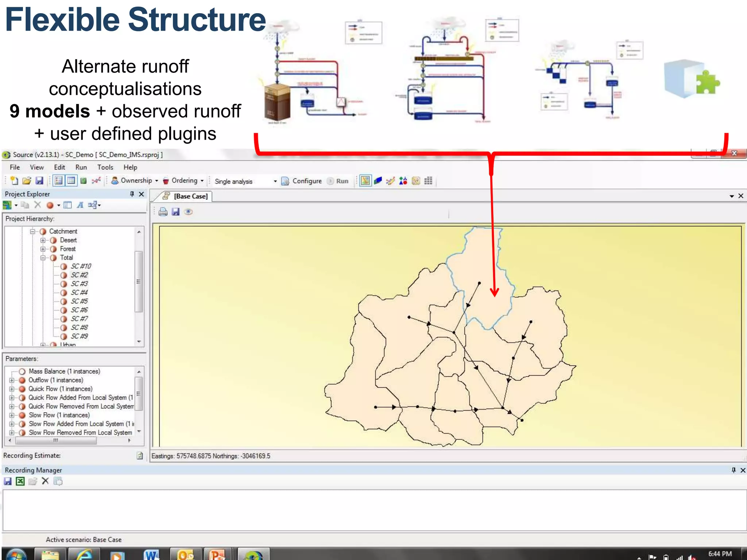
Task: Click the Export to Excel icon in Recording Manager
Action: pos(20,481)
